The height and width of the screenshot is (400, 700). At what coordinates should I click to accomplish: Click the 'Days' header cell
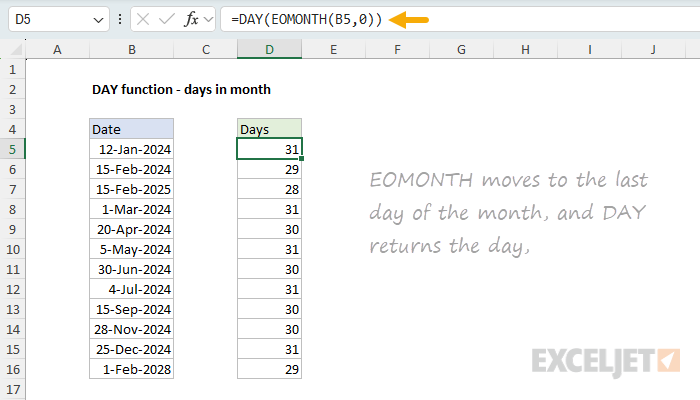click(x=270, y=129)
